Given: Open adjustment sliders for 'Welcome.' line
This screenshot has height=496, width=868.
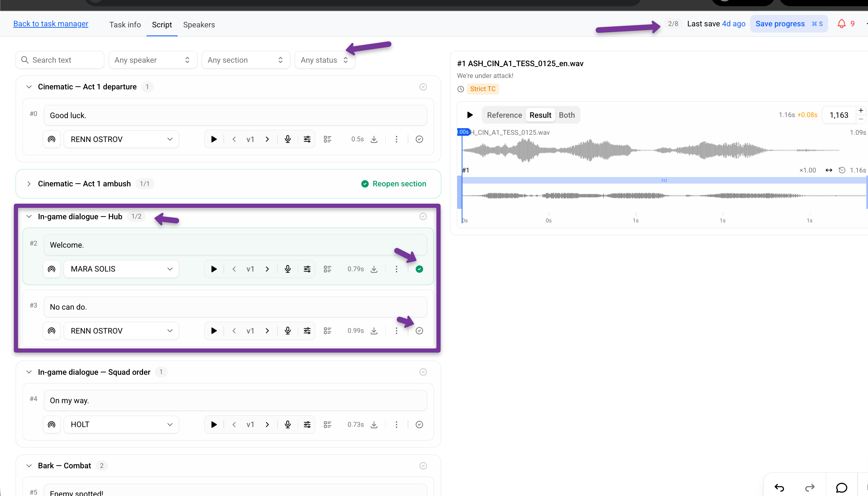Looking at the screenshot, I should (x=307, y=269).
